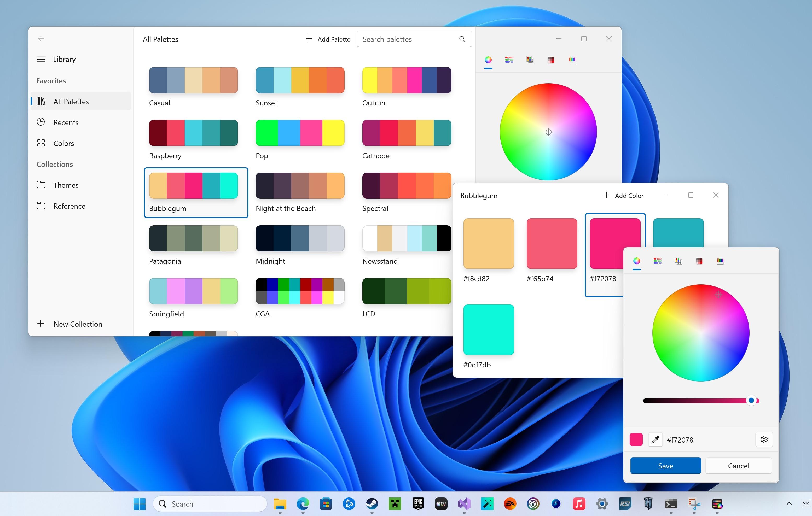This screenshot has height=516, width=812.
Task: Click the back arrow above Library
Action: 41,38
